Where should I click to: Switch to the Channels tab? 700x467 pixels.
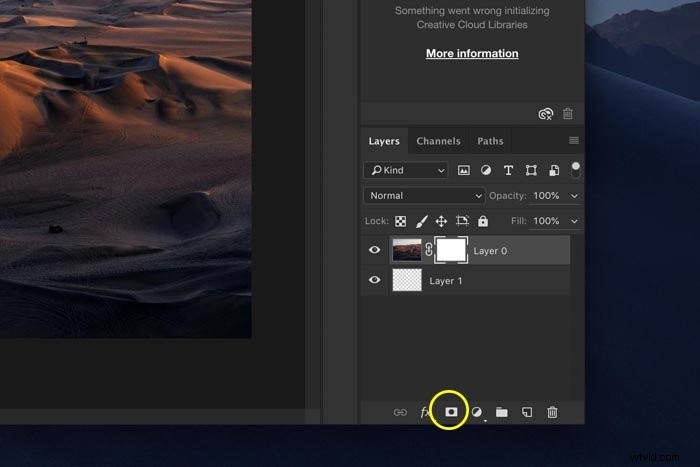coord(438,141)
